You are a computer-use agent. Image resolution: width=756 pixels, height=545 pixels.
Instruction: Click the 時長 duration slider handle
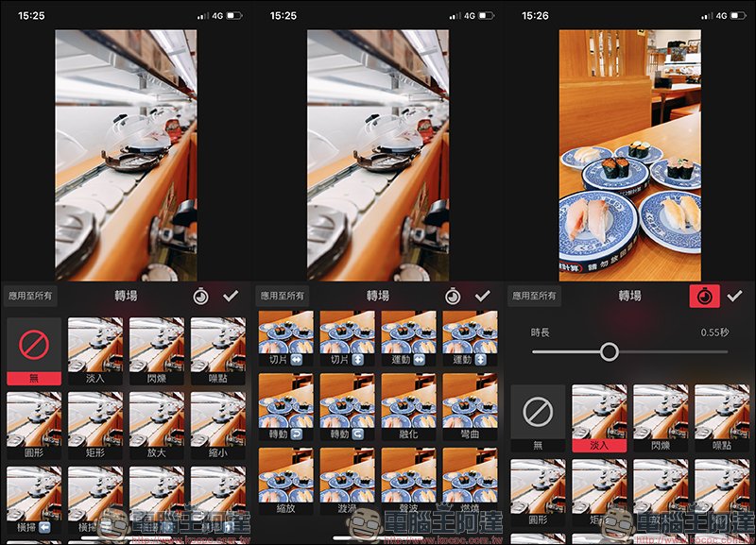[x=610, y=352]
